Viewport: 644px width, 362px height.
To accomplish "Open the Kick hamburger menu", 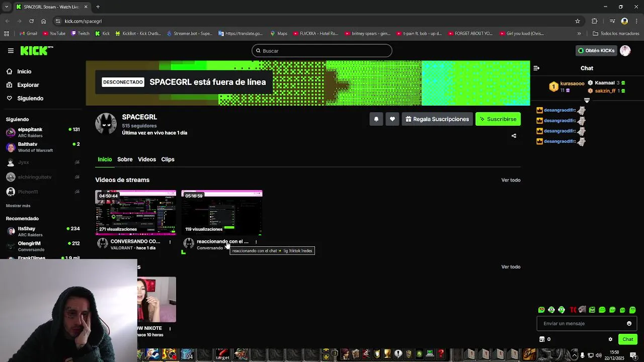I will pyautogui.click(x=11, y=51).
